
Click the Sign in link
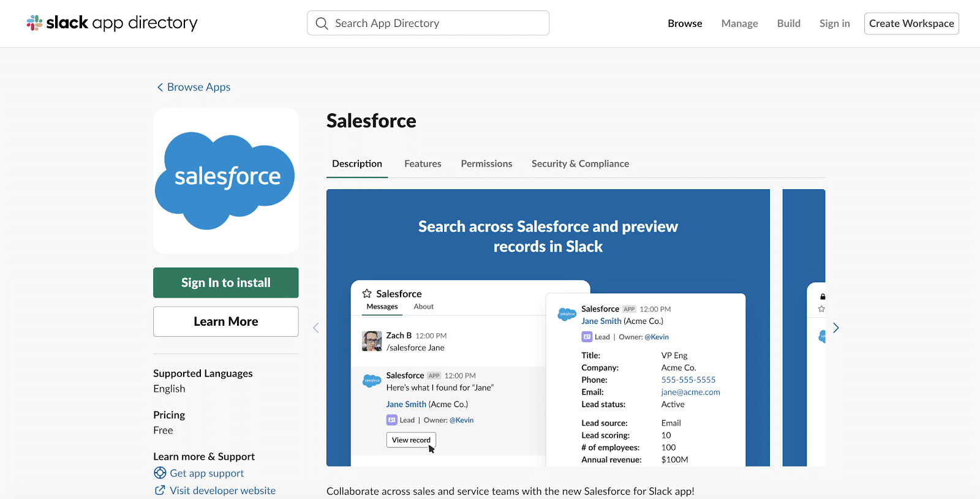point(834,23)
